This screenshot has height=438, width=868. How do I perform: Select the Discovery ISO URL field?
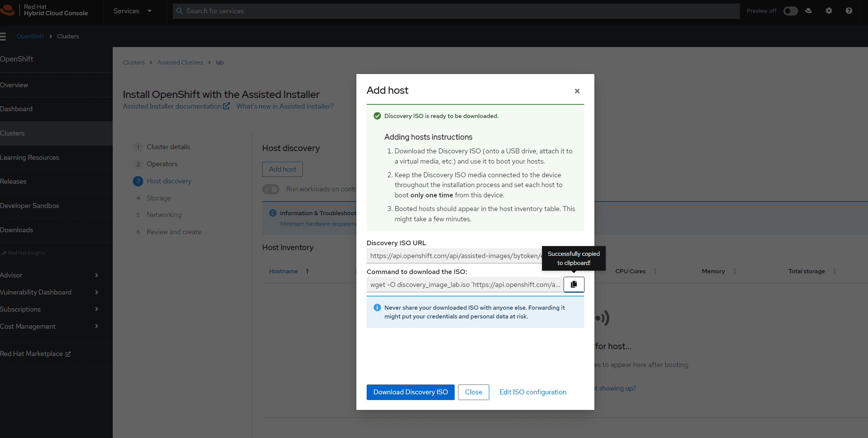(x=454, y=256)
